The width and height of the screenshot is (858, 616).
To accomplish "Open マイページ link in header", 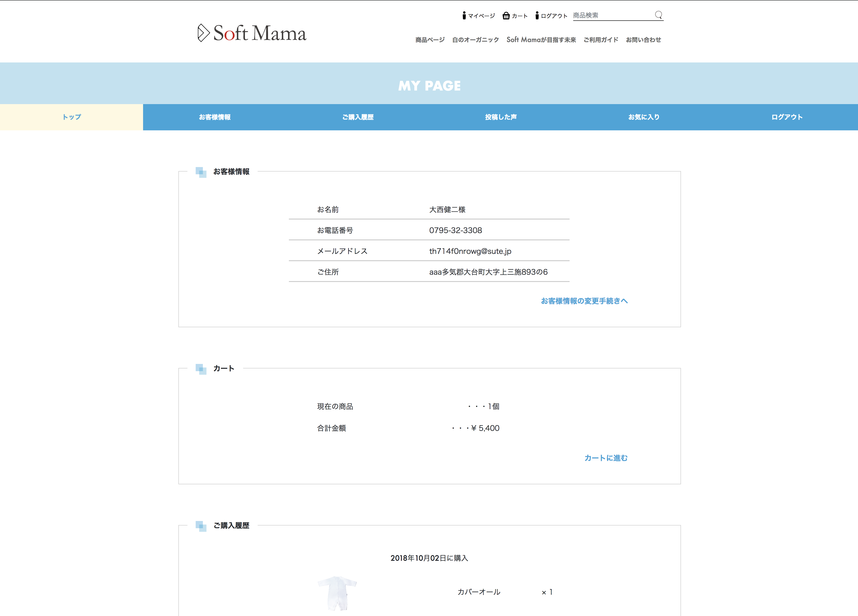I will [482, 16].
